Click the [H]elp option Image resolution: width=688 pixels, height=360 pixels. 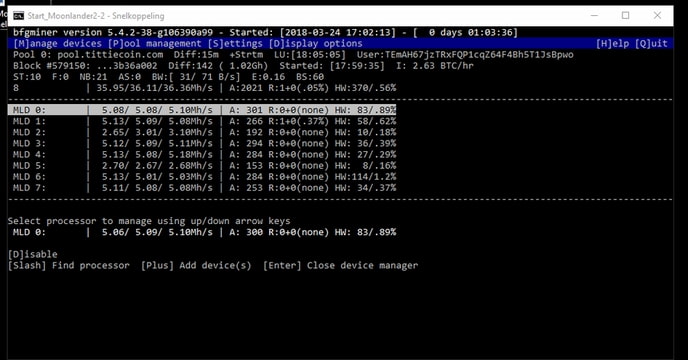pos(613,43)
